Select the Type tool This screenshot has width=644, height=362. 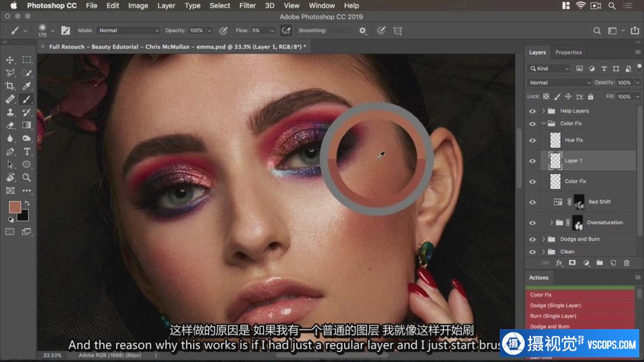coord(27,151)
